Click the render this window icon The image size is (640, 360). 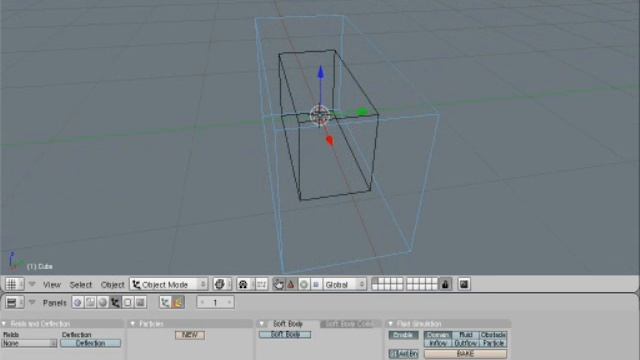[x=464, y=284]
